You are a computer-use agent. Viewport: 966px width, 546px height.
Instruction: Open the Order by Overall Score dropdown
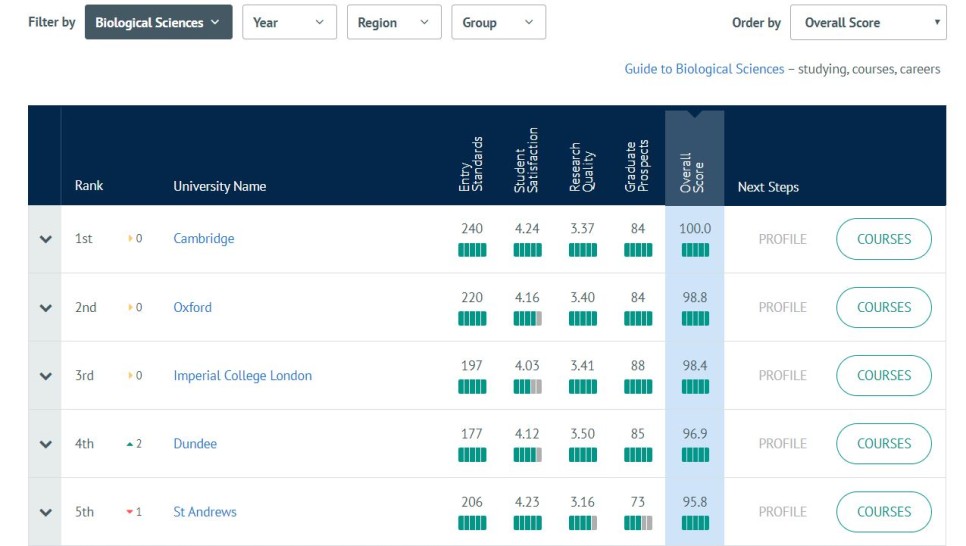click(867, 23)
